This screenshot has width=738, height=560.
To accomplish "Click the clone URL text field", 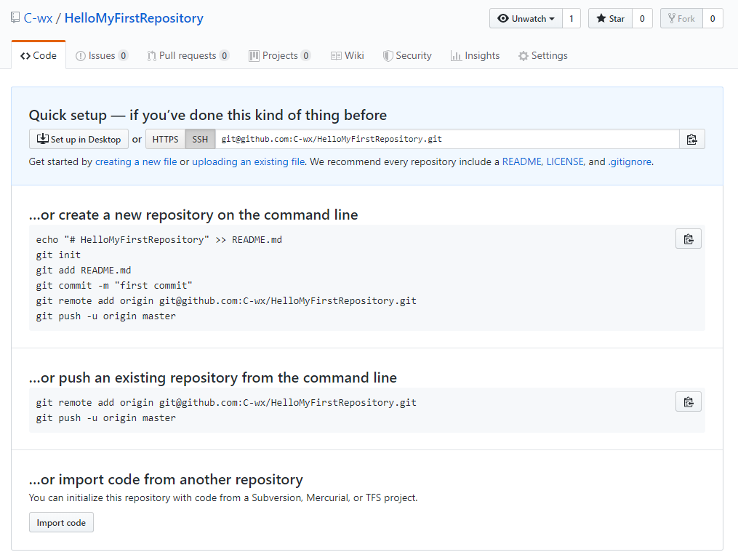I will pos(447,140).
